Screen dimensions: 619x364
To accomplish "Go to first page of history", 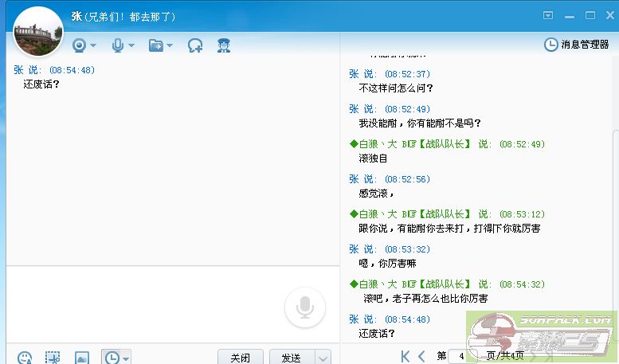I will point(406,356).
